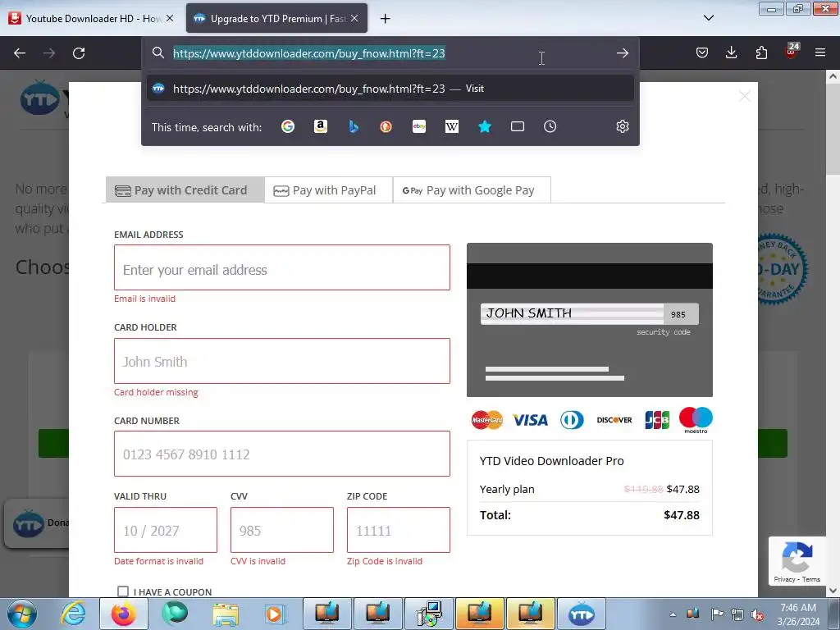Viewport: 840px width, 630px height.
Task: Search this time with Amazon
Action: pyautogui.click(x=321, y=126)
